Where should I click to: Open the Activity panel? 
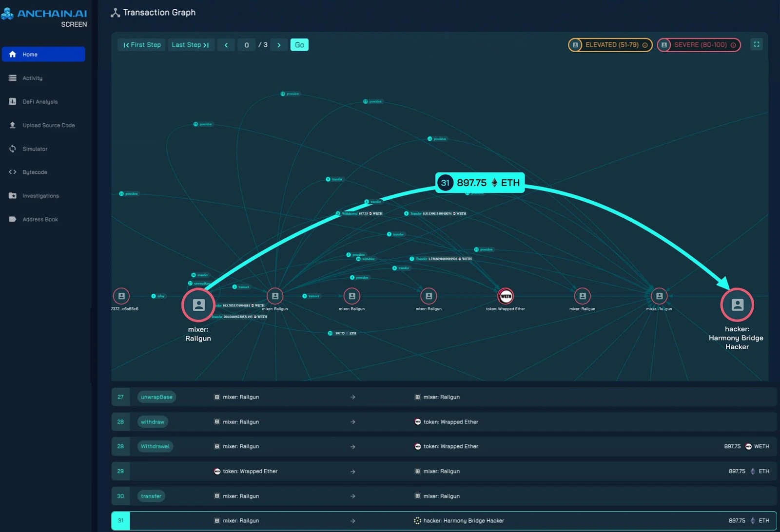32,78
